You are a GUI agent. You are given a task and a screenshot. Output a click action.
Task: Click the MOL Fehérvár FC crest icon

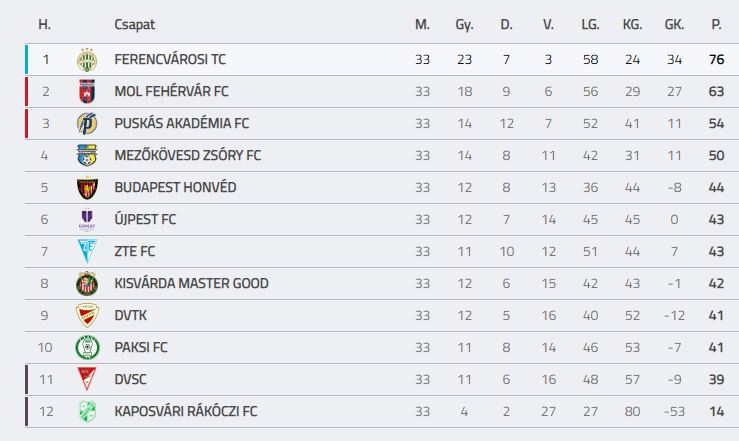click(x=87, y=91)
